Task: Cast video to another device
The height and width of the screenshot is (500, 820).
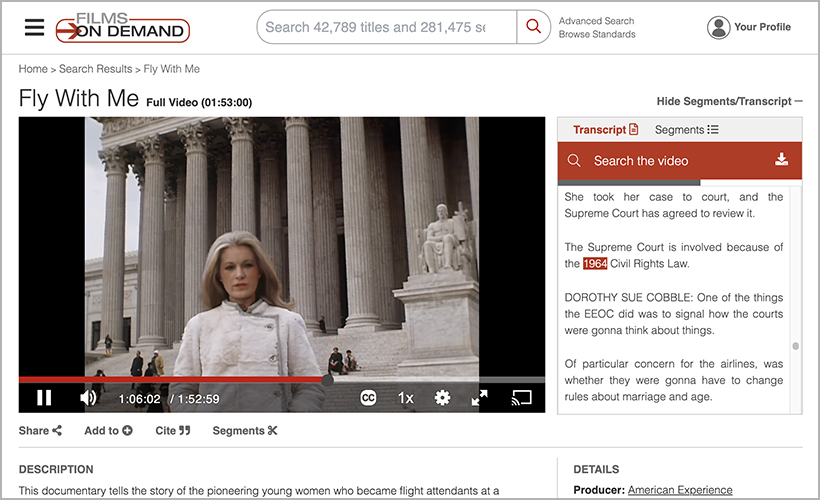Action: click(x=521, y=398)
